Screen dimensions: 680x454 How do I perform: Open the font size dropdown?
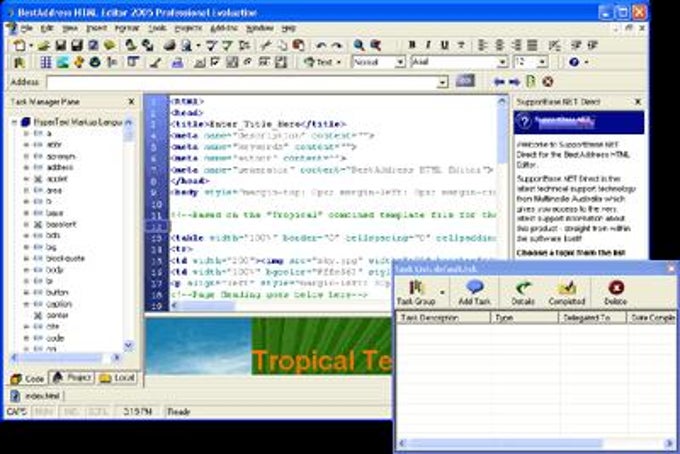click(542, 62)
